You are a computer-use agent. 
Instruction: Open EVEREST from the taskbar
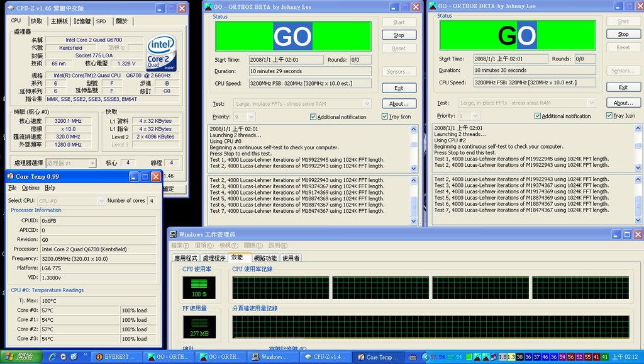[117, 357]
